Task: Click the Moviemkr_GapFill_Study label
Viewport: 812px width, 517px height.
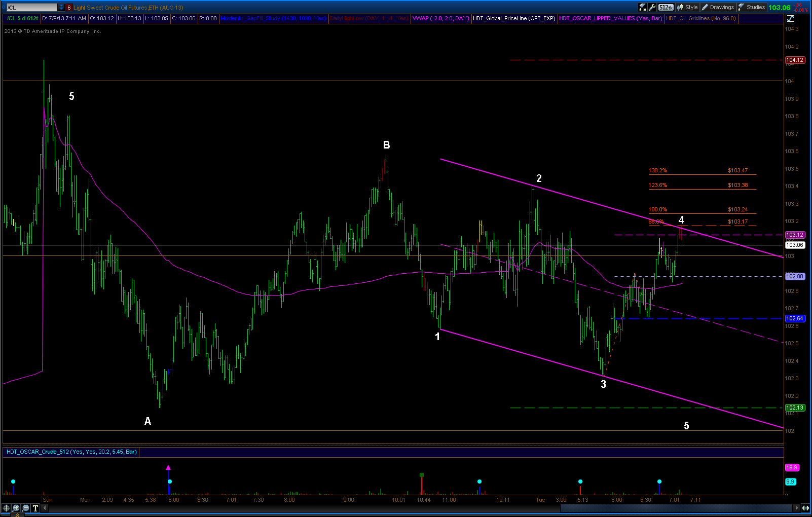Action: coord(274,18)
